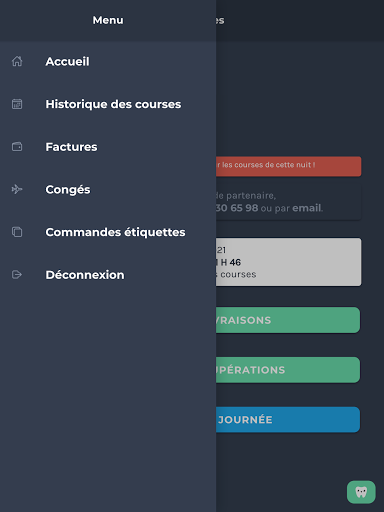Click the wallet icon beside Factures
The height and width of the screenshot is (512, 384).
[x=17, y=147]
